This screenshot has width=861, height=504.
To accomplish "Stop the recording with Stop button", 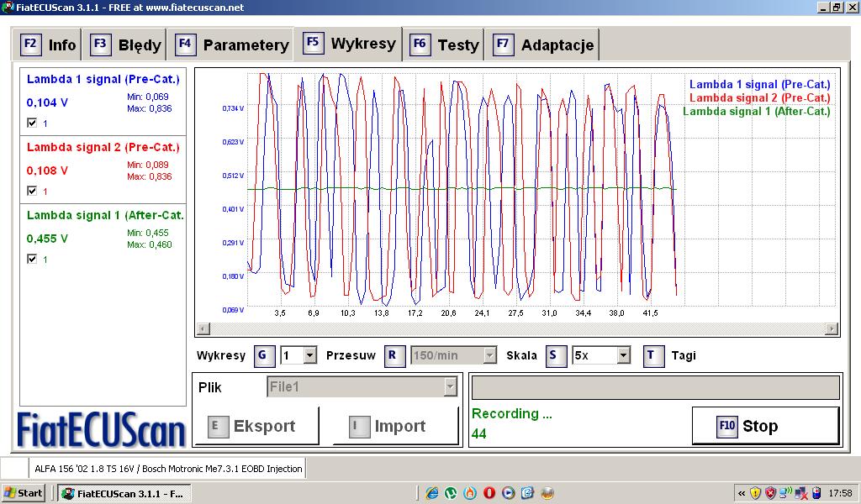I will coord(765,426).
